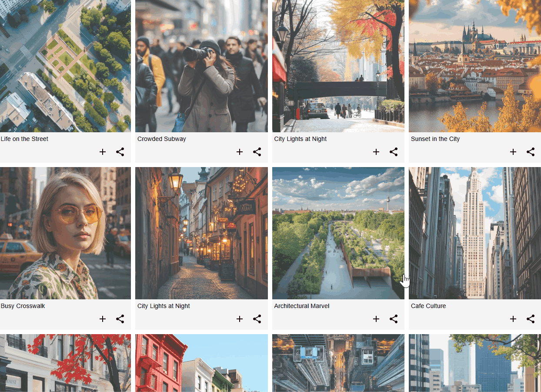Open the photographer-in-crowd Crowded Subway image
The width and height of the screenshot is (541, 392).
pyautogui.click(x=201, y=66)
